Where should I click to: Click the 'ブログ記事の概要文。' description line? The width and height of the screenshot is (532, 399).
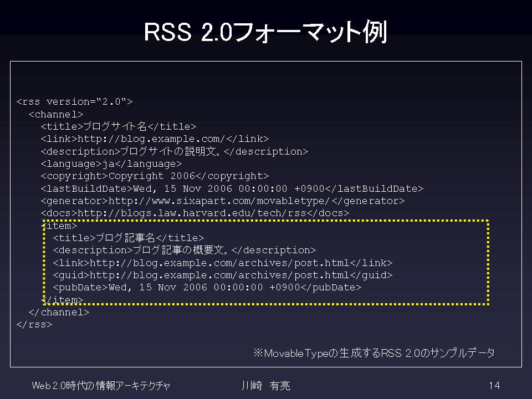coord(184,250)
